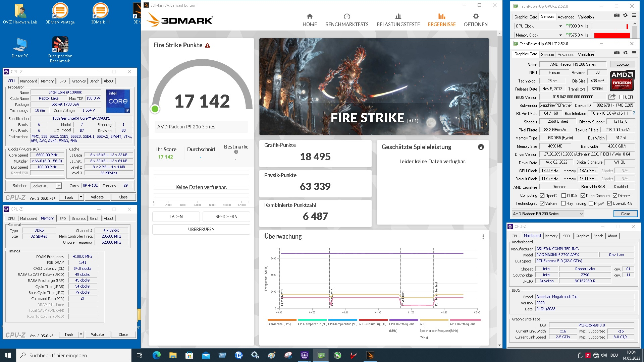
Task: Toggle the UEFI checkbox in GPU-Z
Action: (x=622, y=97)
